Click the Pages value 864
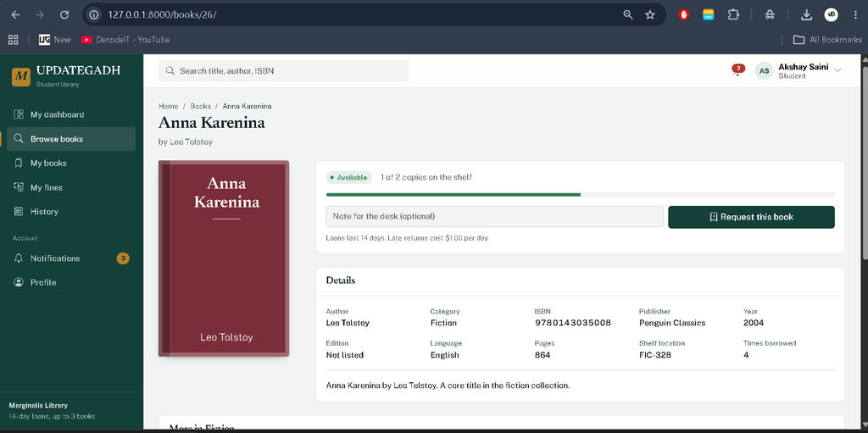Viewport: 868px width, 433px height. [542, 355]
